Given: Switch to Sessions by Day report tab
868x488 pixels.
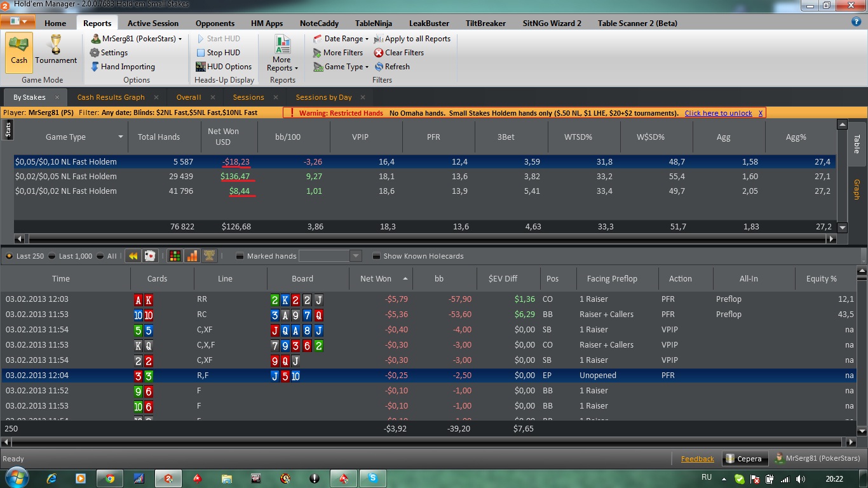Looking at the screenshot, I should point(323,97).
